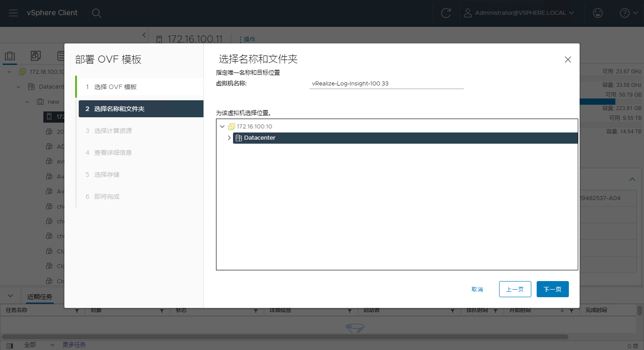Click the refresh icon in header
Screen dimensions: 644x350
(445, 13)
